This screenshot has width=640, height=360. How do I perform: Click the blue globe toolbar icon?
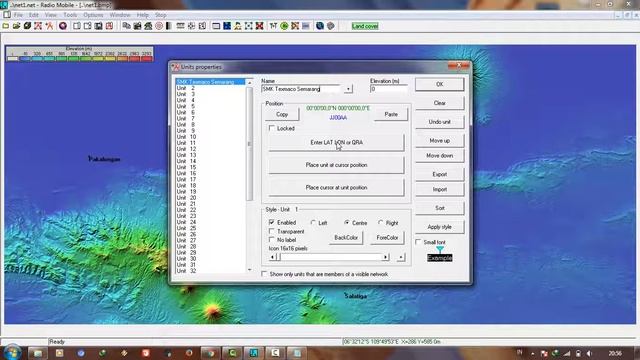tap(320, 26)
